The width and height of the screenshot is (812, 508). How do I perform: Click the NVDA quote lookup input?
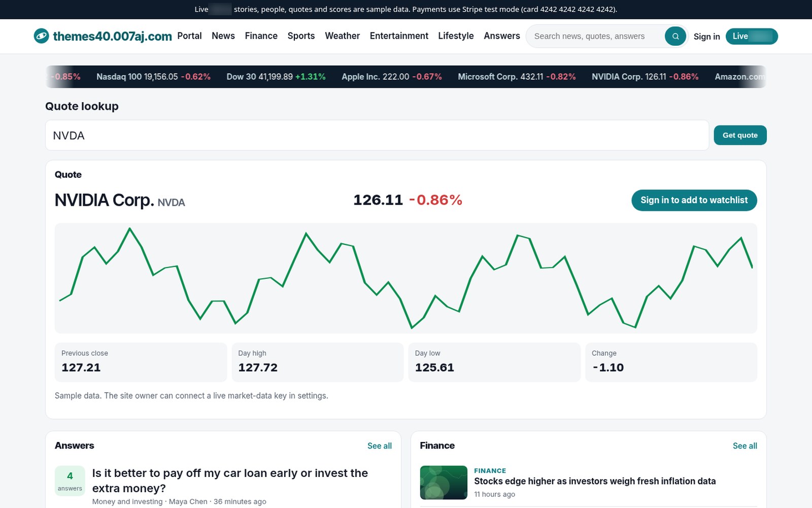coord(377,135)
